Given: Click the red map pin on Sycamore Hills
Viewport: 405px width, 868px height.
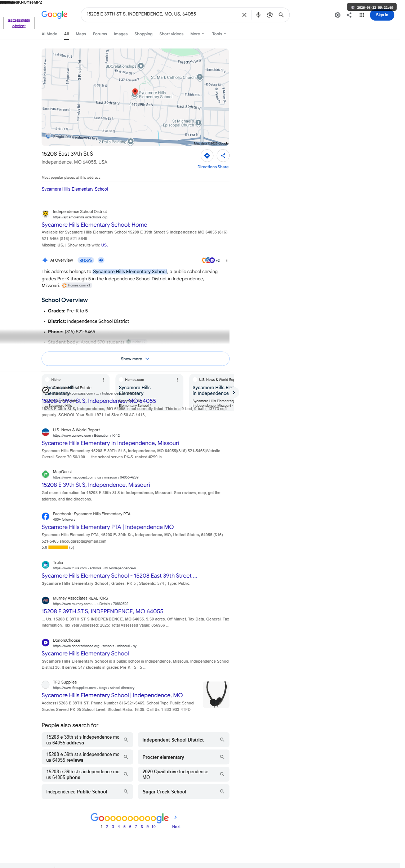Looking at the screenshot, I should click(x=135, y=92).
